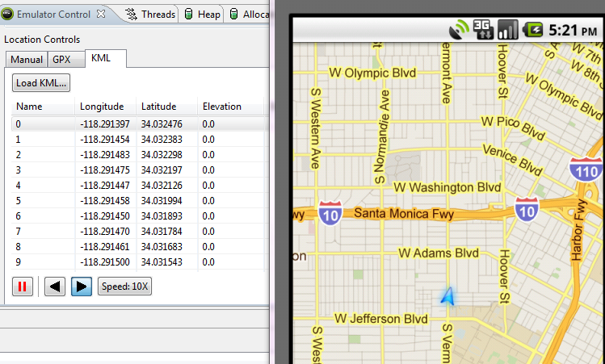Click the Emulator Control phone icon
This screenshot has width=605, height=364.
pos(7,15)
